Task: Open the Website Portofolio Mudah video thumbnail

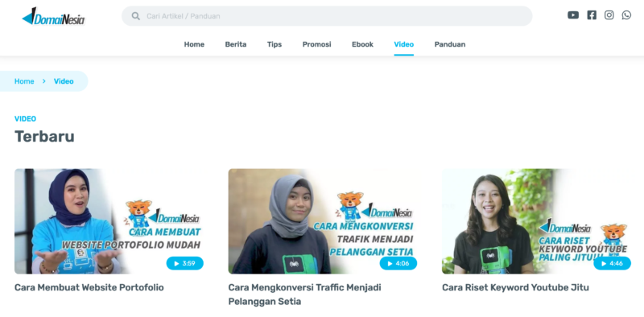Action: click(x=109, y=221)
